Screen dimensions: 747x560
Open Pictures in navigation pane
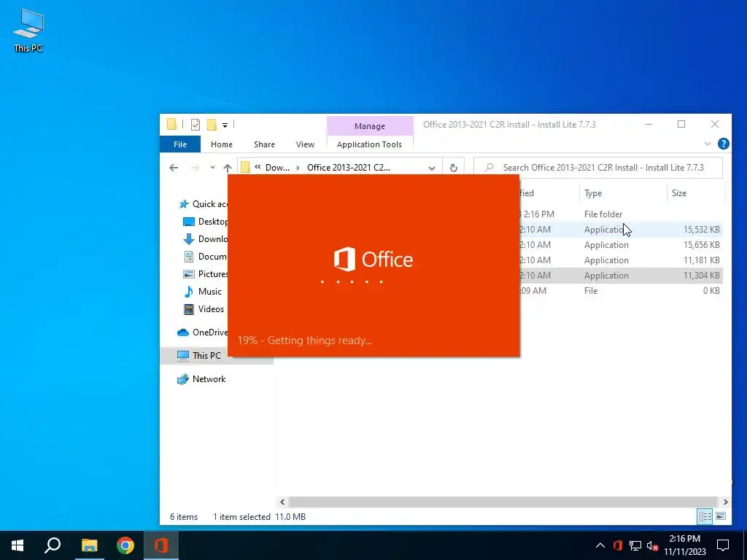tap(205, 274)
